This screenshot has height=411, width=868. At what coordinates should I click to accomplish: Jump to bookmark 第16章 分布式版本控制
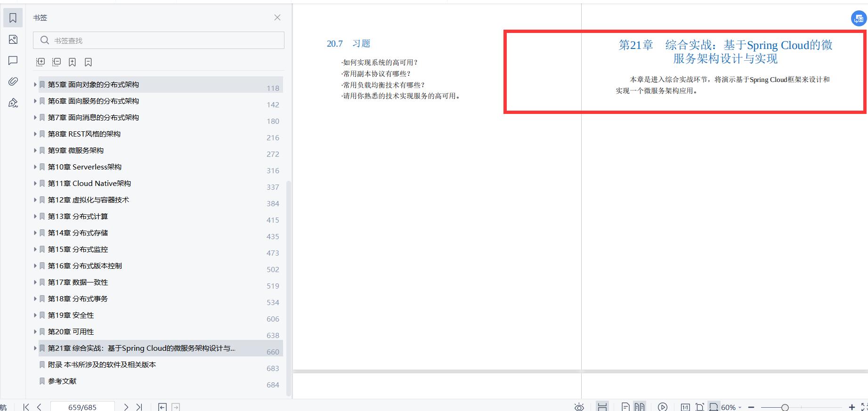(x=85, y=266)
